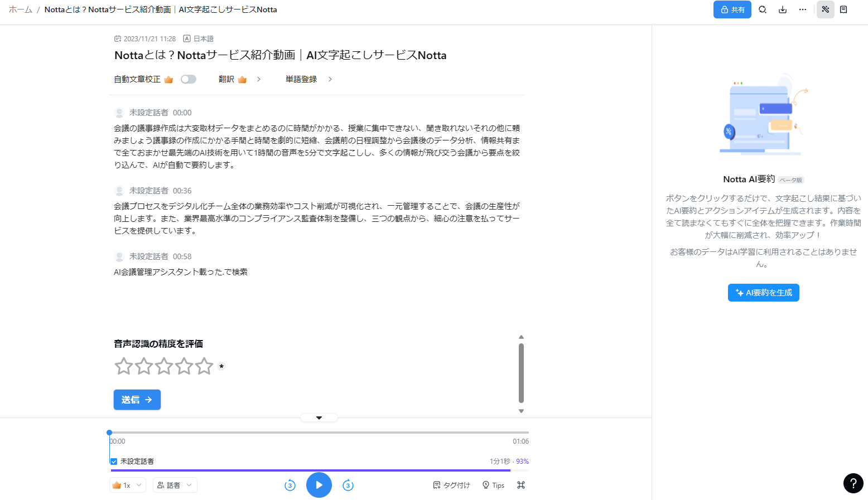Click the audio playback progress bar

(x=319, y=433)
